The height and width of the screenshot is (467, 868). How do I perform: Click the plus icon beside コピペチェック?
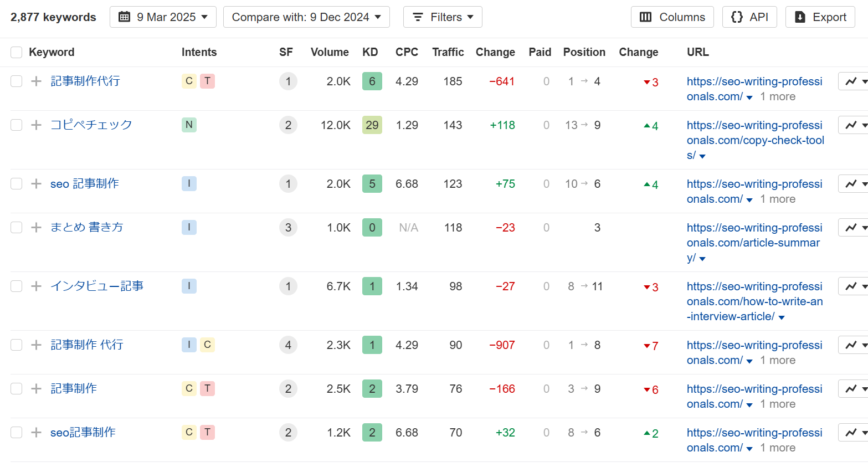click(36, 125)
